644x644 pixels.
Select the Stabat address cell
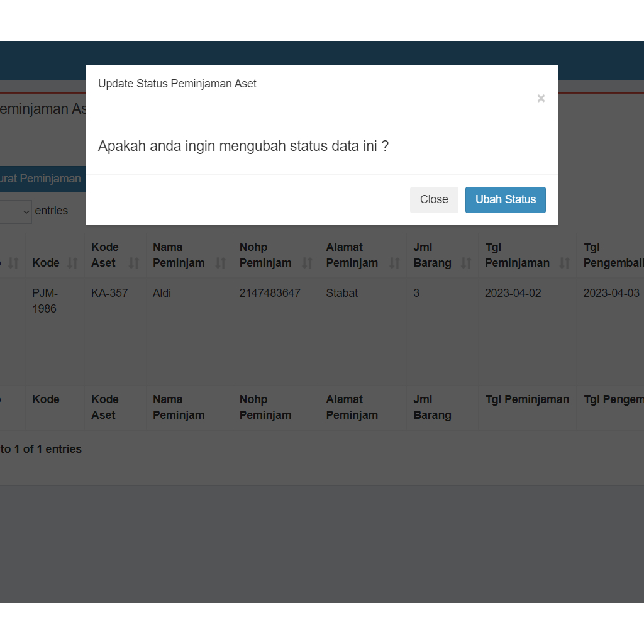click(x=342, y=293)
